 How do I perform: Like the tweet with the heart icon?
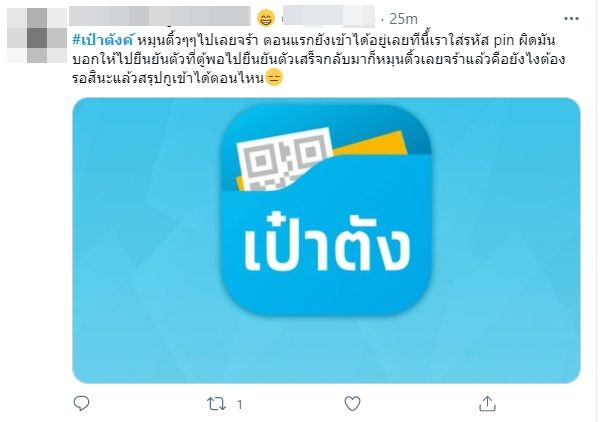click(352, 403)
